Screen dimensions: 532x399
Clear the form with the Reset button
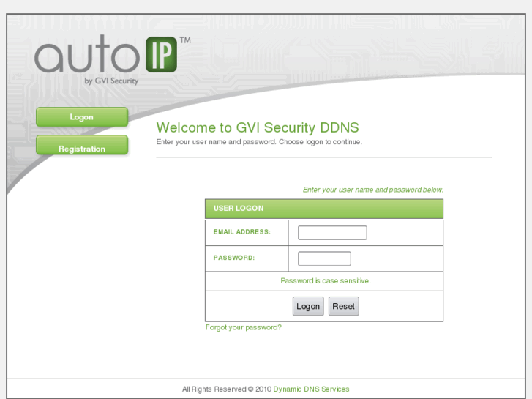point(344,306)
